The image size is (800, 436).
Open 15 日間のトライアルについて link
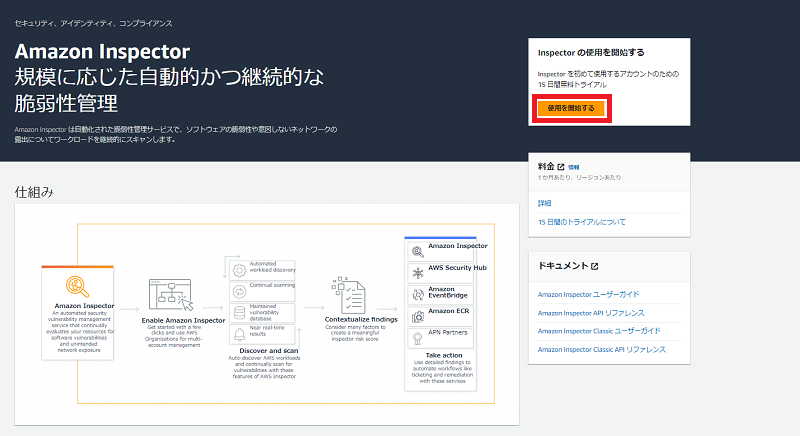coord(582,222)
